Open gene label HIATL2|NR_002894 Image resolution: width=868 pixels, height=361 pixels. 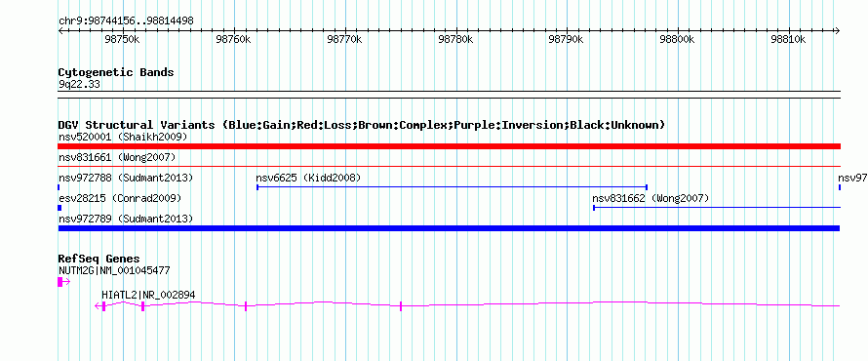(x=148, y=295)
